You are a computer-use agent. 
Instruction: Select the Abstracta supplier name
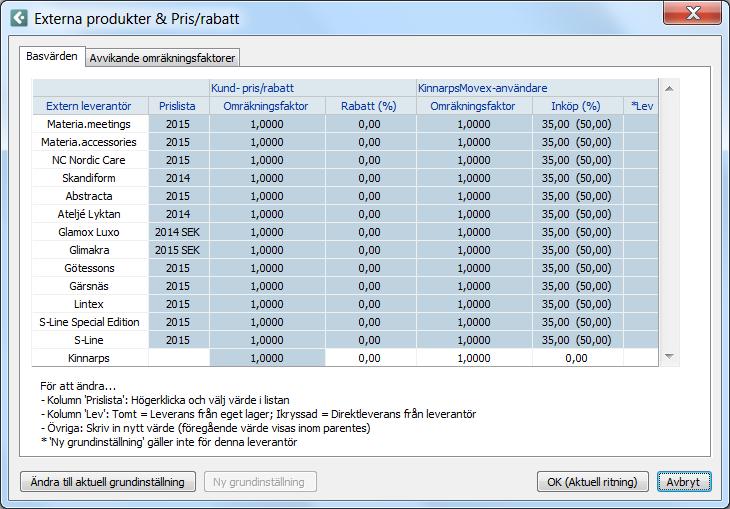tap(90, 196)
